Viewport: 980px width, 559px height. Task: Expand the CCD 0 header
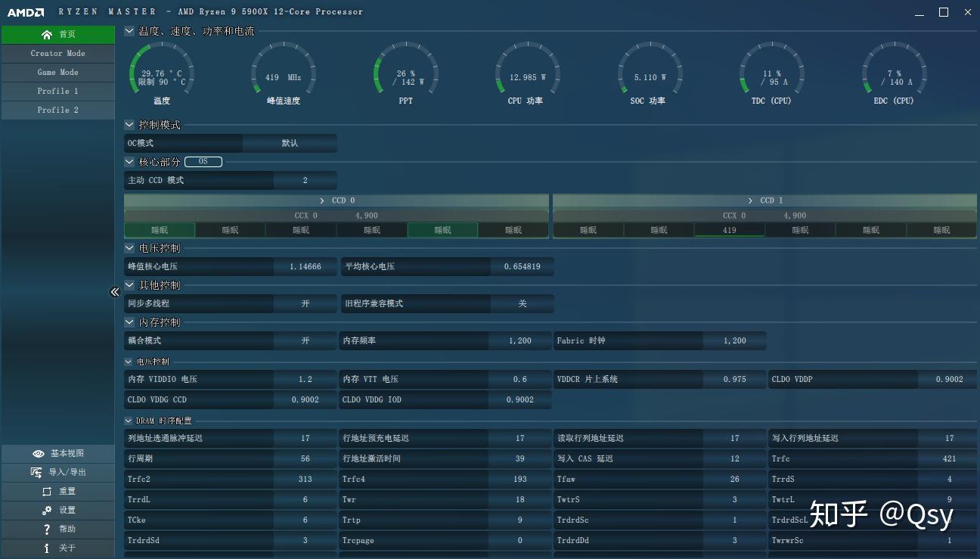pos(336,200)
